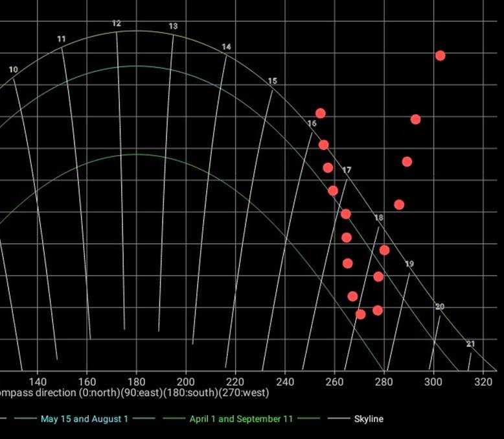This screenshot has height=439, width=504.
Task: Click the 280 compass axis tick label
Action: pos(384,381)
